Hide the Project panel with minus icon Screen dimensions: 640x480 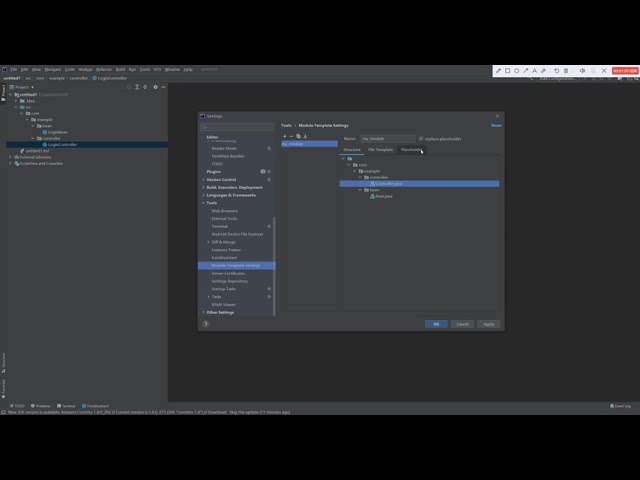click(x=164, y=87)
